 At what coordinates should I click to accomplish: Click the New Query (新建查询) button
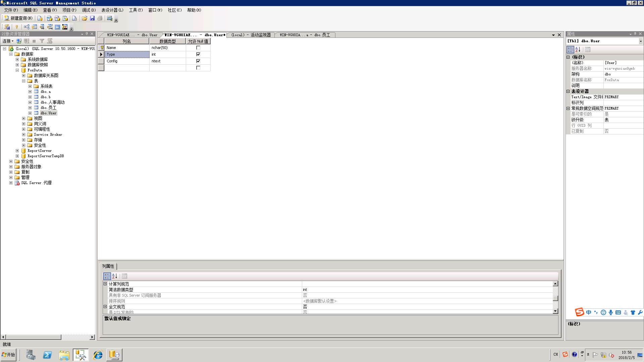click(x=18, y=18)
